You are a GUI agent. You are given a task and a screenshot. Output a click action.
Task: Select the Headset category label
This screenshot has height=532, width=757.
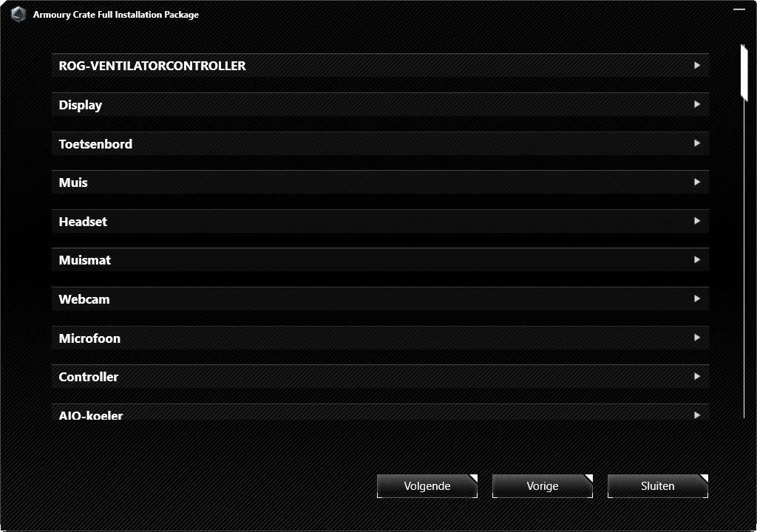[x=83, y=222]
